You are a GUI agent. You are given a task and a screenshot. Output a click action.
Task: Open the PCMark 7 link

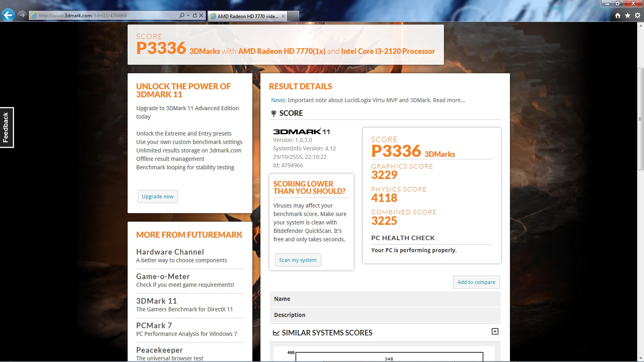154,325
